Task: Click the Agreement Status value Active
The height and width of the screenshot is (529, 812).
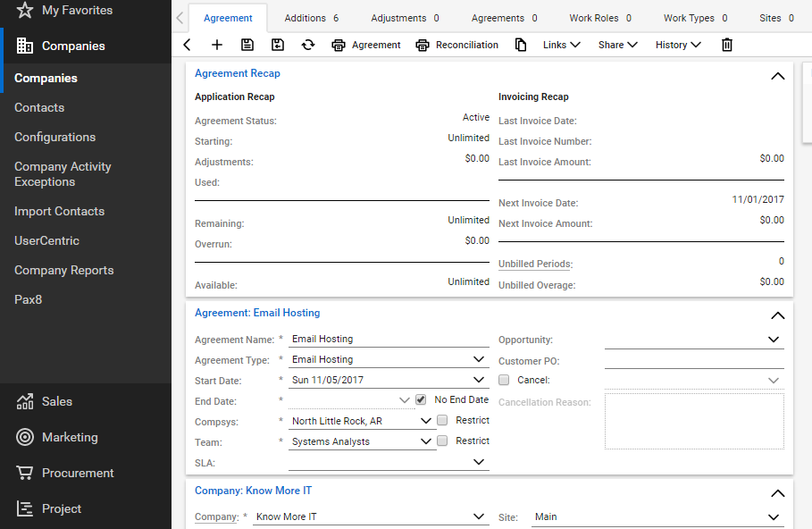Action: (x=476, y=118)
